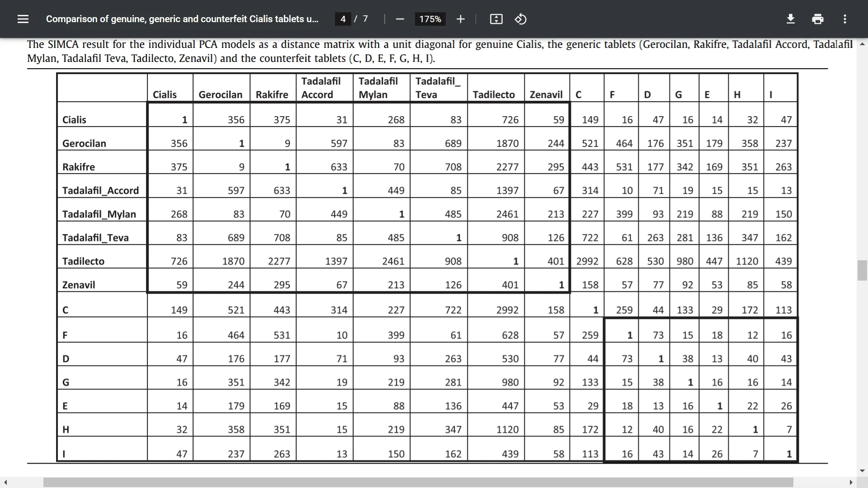Click the Zenavil column header
The image size is (868, 488).
(546, 94)
